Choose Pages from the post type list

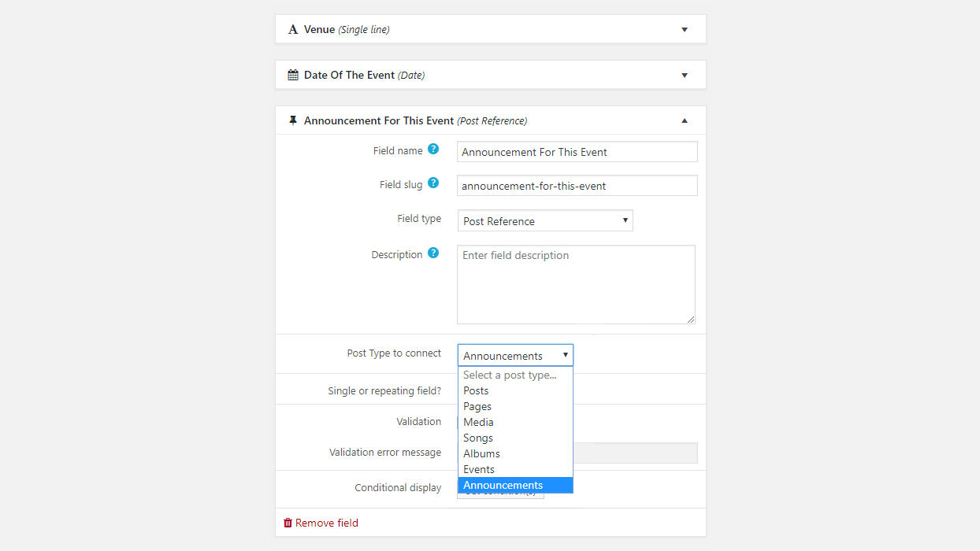point(515,406)
